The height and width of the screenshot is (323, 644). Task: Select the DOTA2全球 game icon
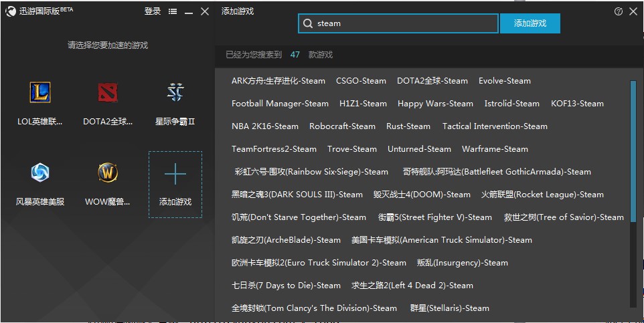point(108,92)
